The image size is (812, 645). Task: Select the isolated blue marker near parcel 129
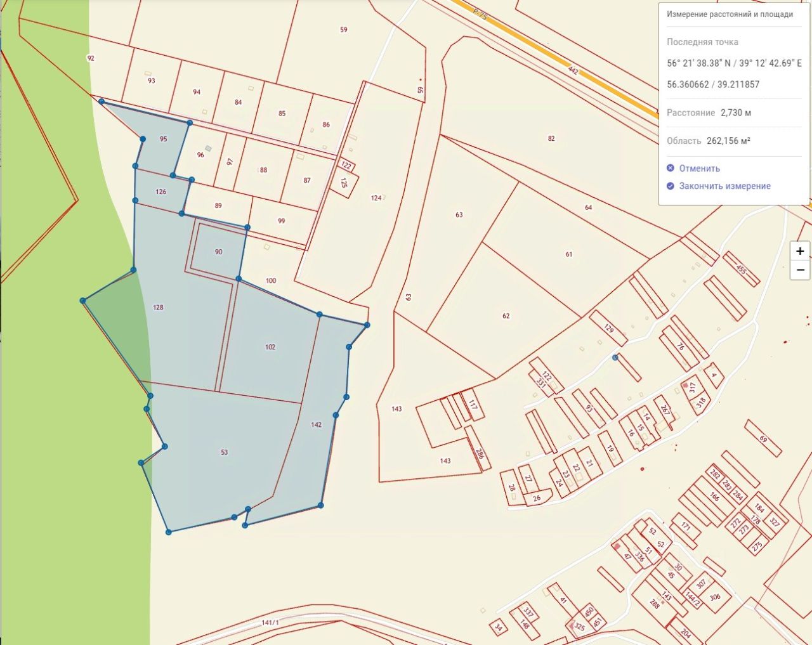(x=615, y=358)
